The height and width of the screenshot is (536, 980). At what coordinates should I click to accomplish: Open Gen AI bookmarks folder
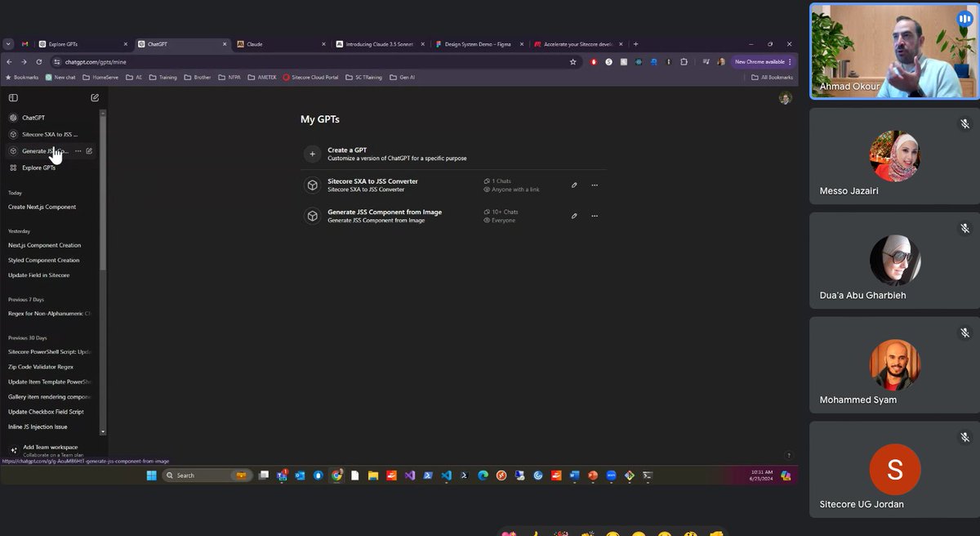tap(402, 78)
